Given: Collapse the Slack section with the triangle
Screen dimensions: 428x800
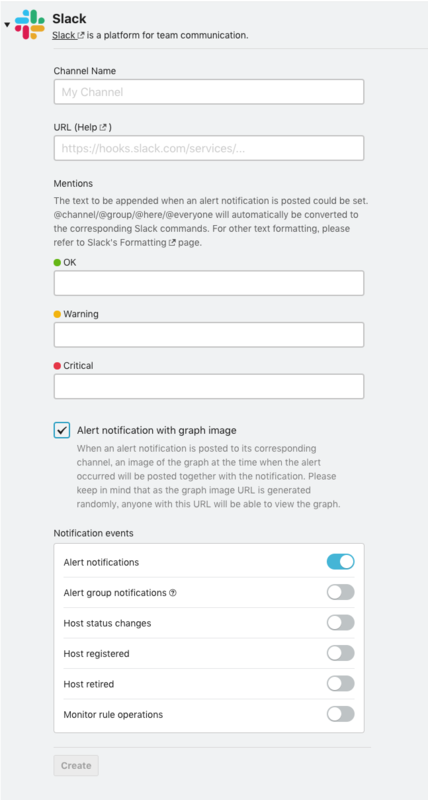Looking at the screenshot, I should 7,25.
